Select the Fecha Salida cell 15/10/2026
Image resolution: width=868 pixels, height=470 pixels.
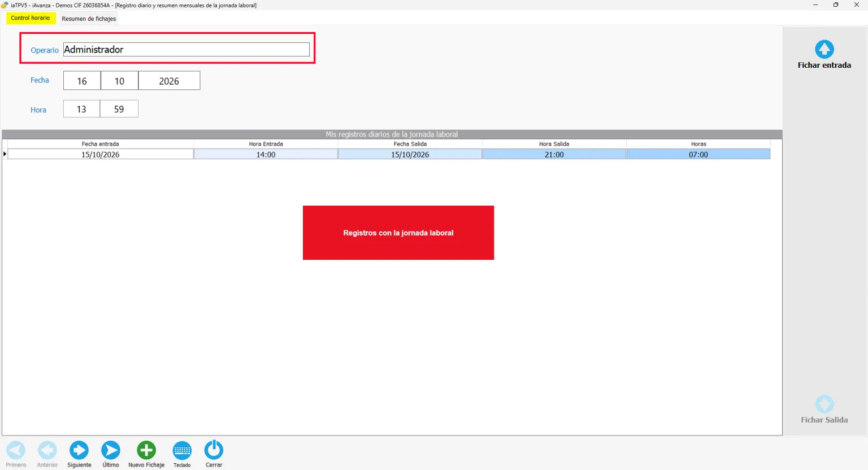pos(410,154)
